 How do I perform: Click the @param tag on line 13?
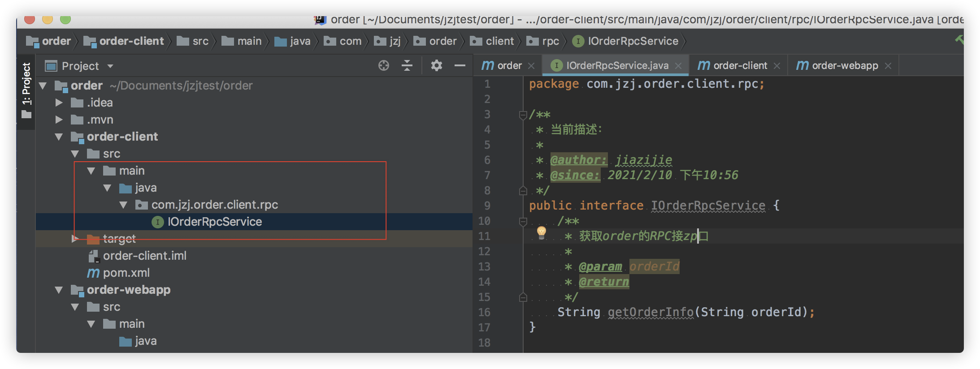tap(600, 267)
